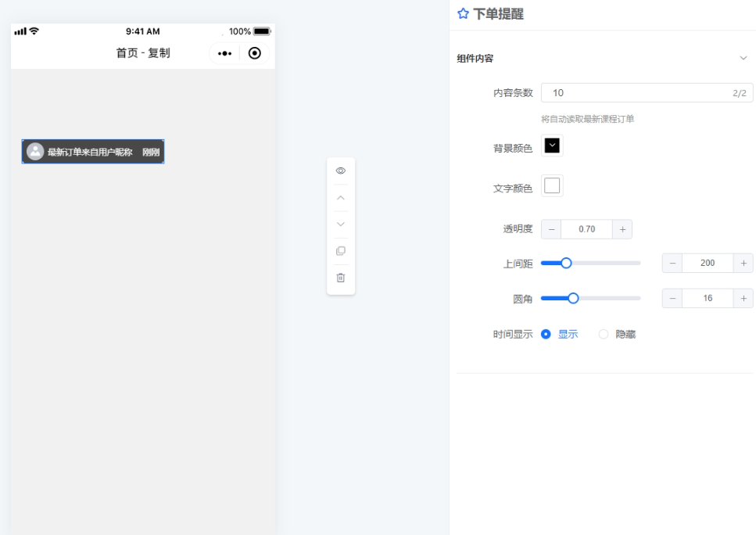The width and height of the screenshot is (756, 535).
Task: Increase 圆角 with the plus button
Action: tap(743, 298)
